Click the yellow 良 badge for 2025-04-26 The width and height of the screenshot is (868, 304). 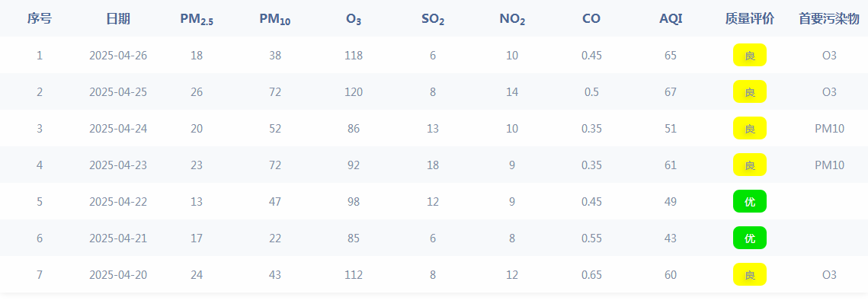click(x=750, y=55)
